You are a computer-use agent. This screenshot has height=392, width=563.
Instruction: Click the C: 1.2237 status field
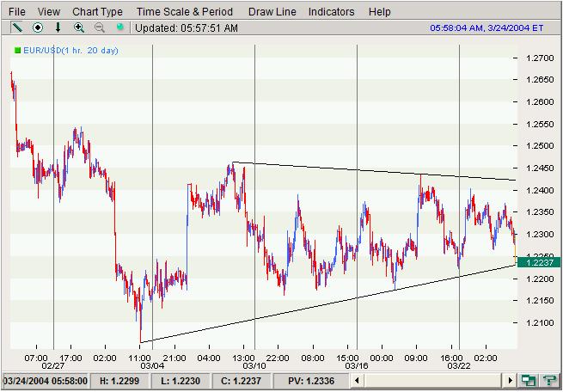click(x=242, y=381)
